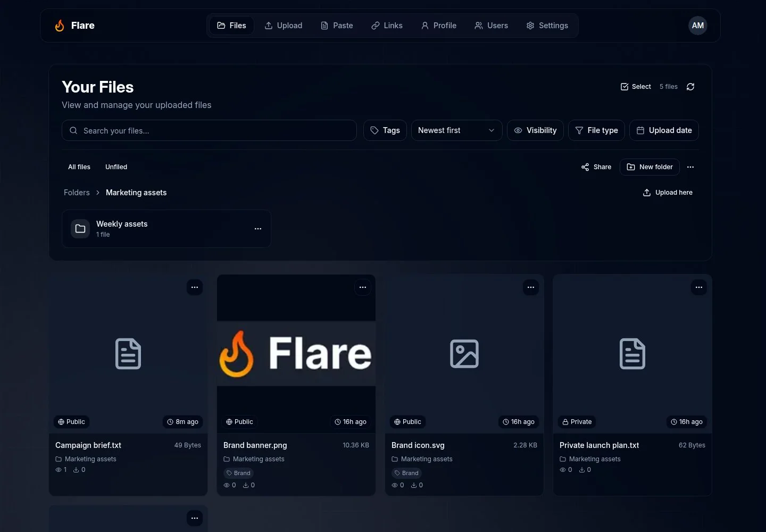Click the document icon on Campaign brief.txt

[128, 354]
